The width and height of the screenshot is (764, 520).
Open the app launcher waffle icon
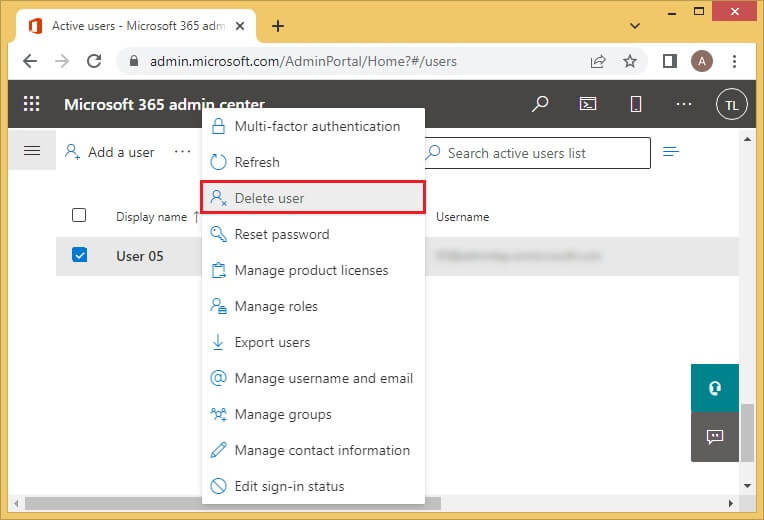[x=32, y=104]
